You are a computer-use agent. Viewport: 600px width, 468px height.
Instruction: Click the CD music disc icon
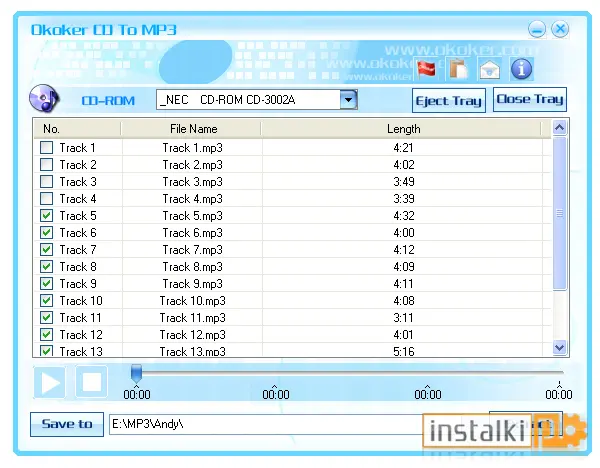tap(44, 99)
